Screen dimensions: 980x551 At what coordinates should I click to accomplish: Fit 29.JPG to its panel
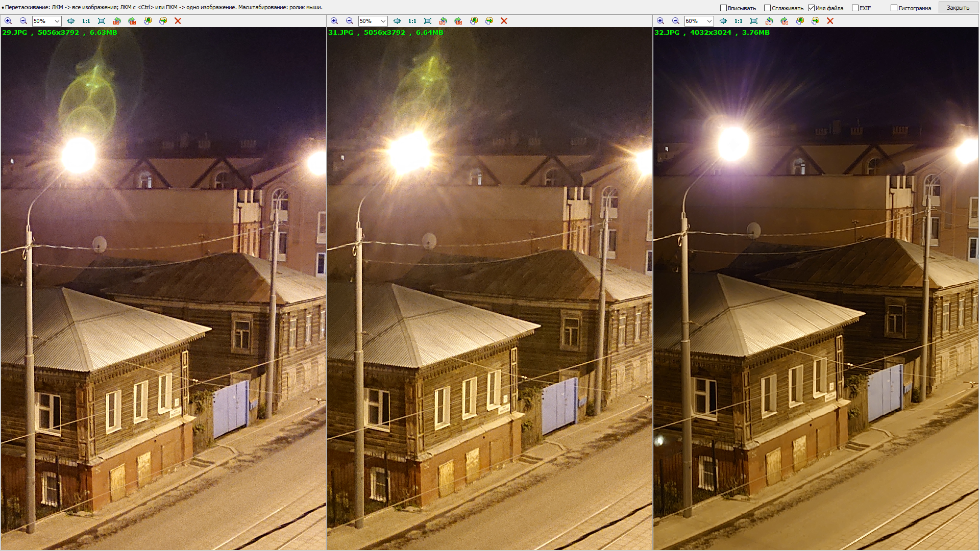tap(102, 21)
